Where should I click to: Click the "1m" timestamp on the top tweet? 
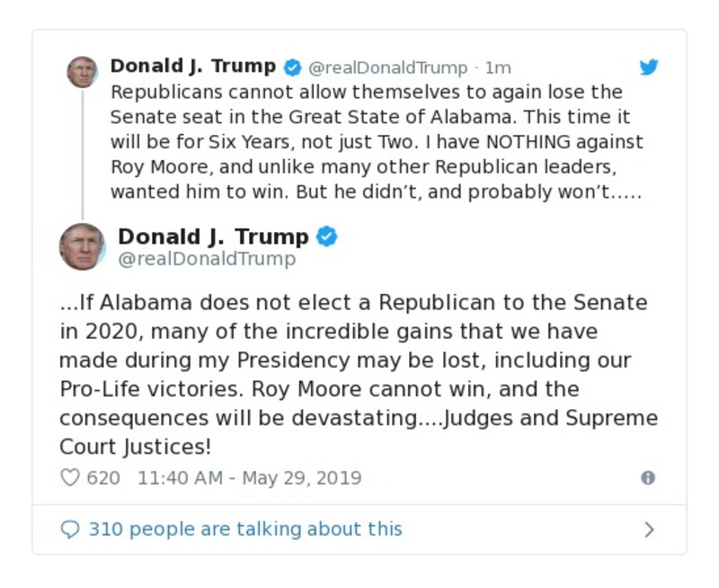498,67
